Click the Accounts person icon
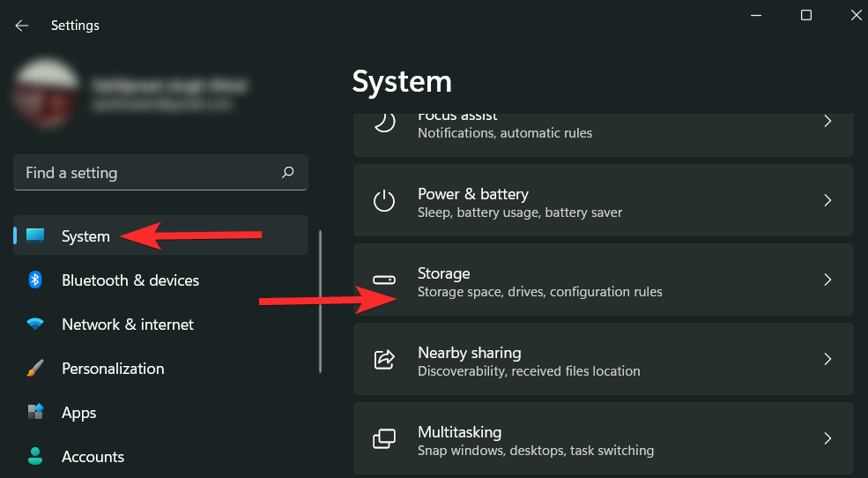The width and height of the screenshot is (868, 478). coord(35,457)
